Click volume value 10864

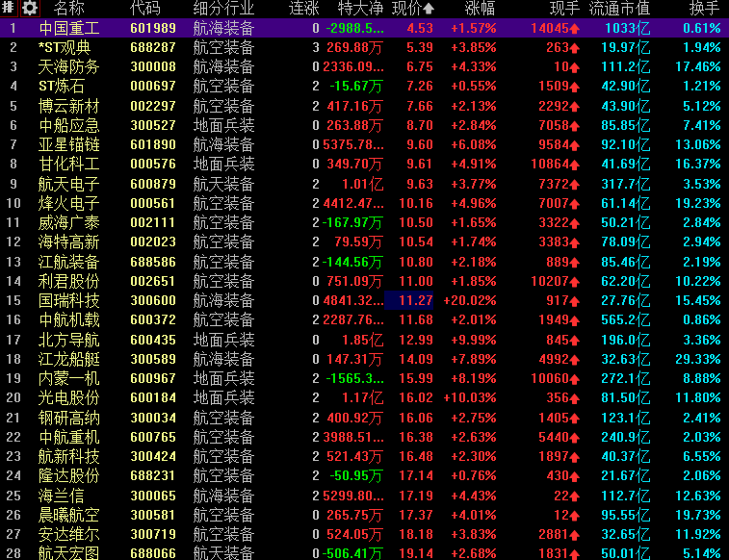pos(550,164)
